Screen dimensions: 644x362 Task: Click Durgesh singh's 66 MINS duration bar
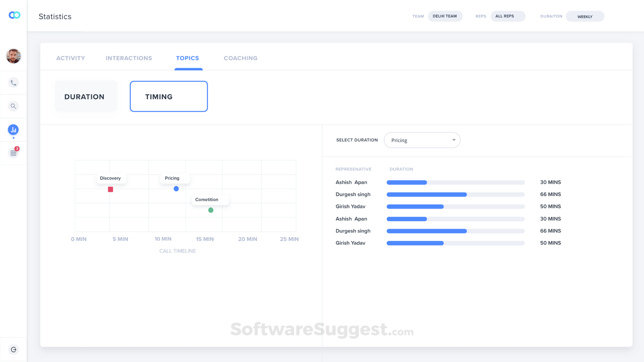426,194
